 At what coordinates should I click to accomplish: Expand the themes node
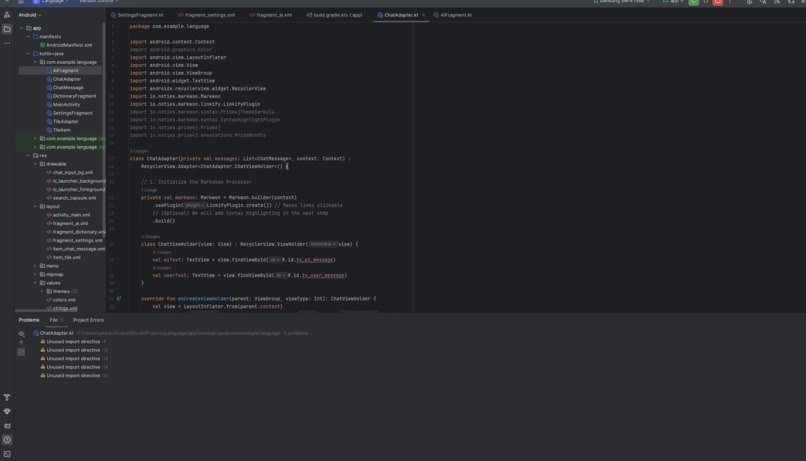[42, 291]
